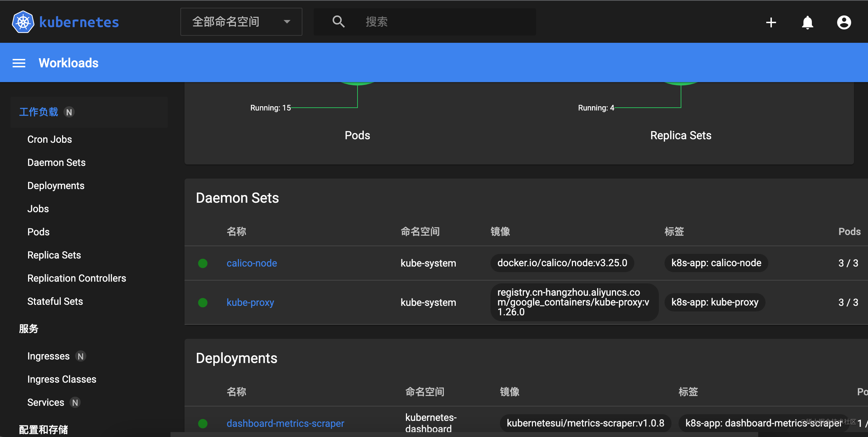Select Daemon Sets in sidebar
The image size is (868, 437).
(x=56, y=162)
